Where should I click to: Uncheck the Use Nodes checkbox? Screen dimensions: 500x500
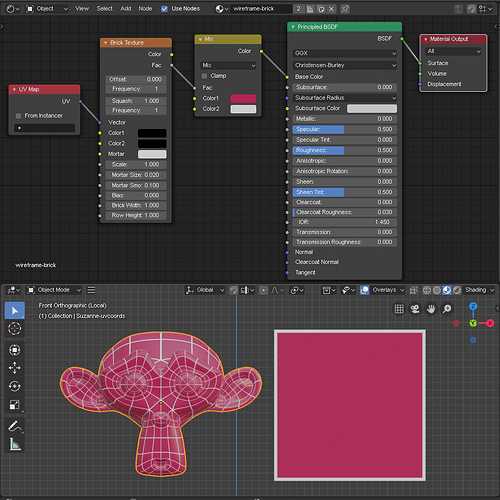click(x=164, y=9)
